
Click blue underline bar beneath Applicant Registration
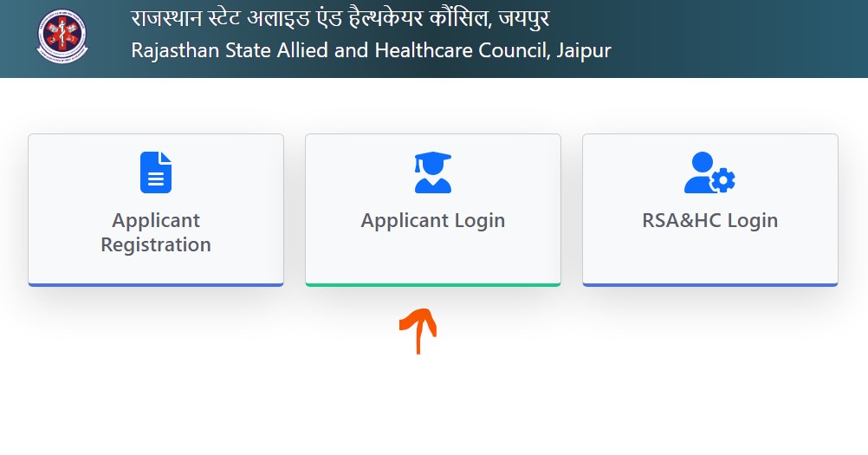[x=156, y=285]
